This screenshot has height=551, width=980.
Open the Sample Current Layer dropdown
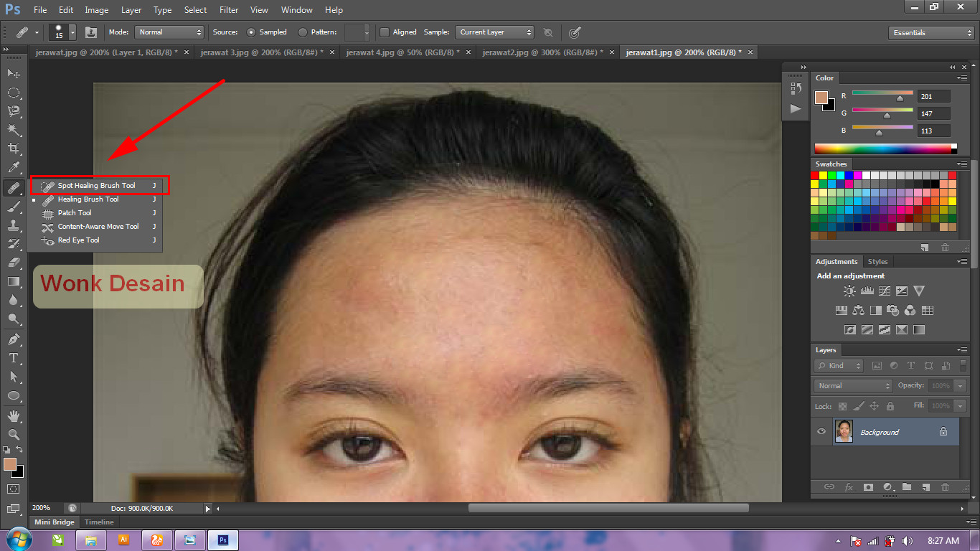495,32
